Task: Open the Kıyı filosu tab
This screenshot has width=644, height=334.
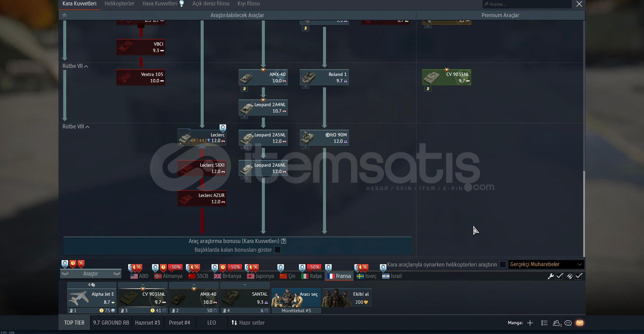Action: click(248, 4)
